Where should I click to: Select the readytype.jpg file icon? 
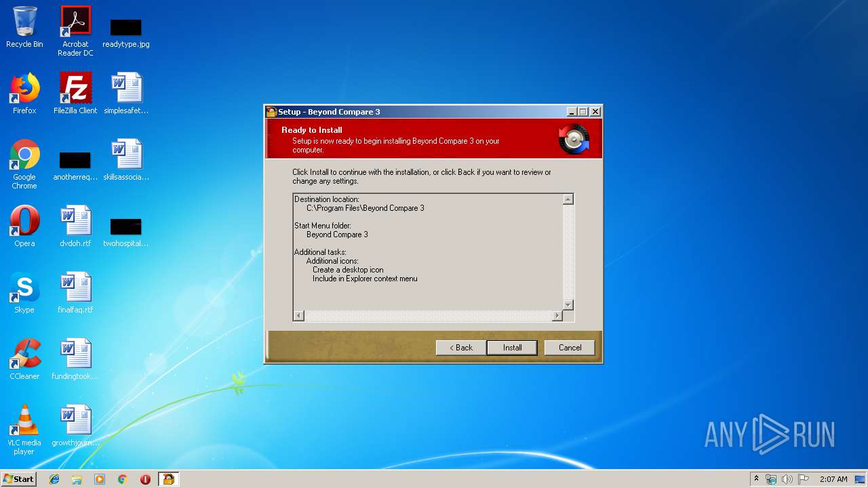coord(126,33)
